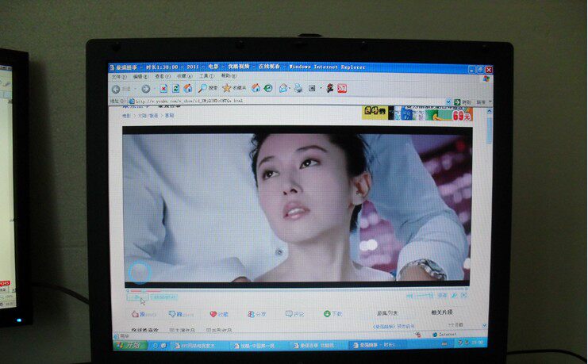The width and height of the screenshot is (588, 364).
Task: Click the 顶 thumbs-up icon
Action: coord(136,314)
